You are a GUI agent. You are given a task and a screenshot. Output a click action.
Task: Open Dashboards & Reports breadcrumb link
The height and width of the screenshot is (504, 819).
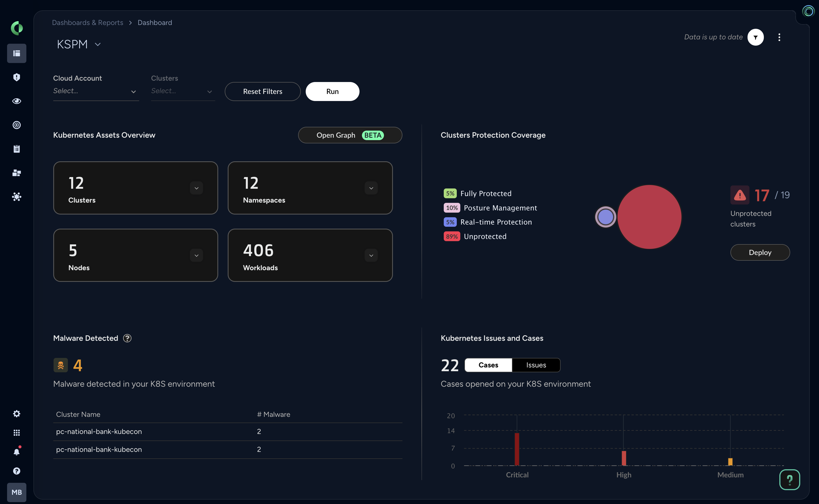[x=87, y=22]
